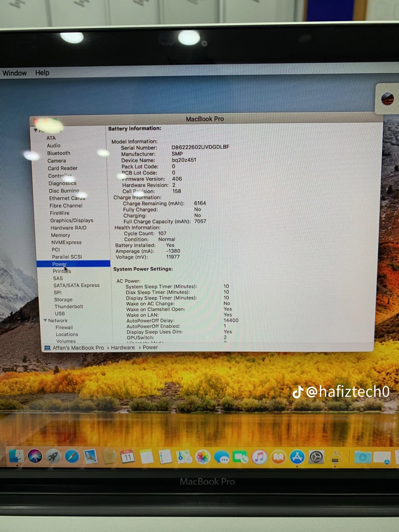Image resolution: width=399 pixels, height=532 pixels.
Task: Select Hardware RAID in the sidebar
Action: coord(69,228)
